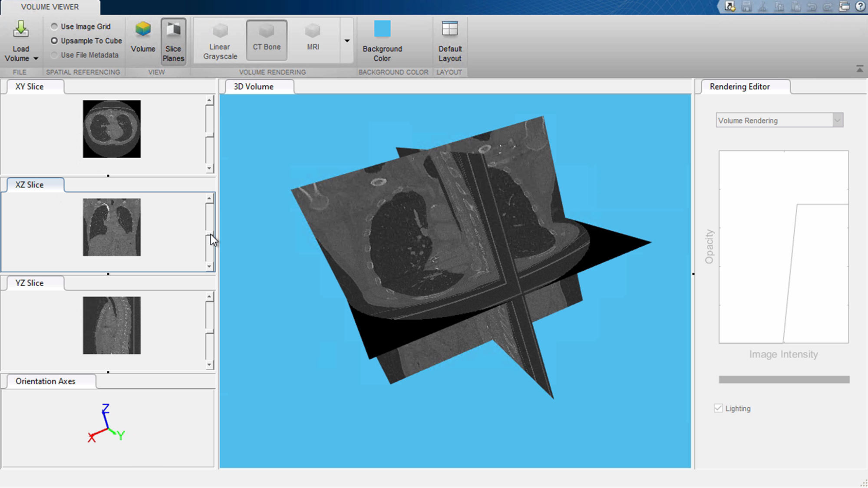
Task: Click XZ Slice scrollbar down arrow
Action: pyautogui.click(x=209, y=266)
